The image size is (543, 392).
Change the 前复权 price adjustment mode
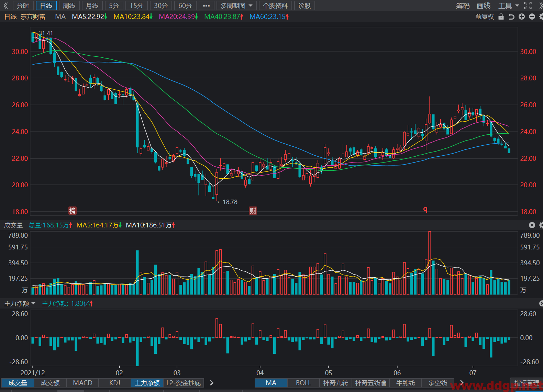(485, 16)
